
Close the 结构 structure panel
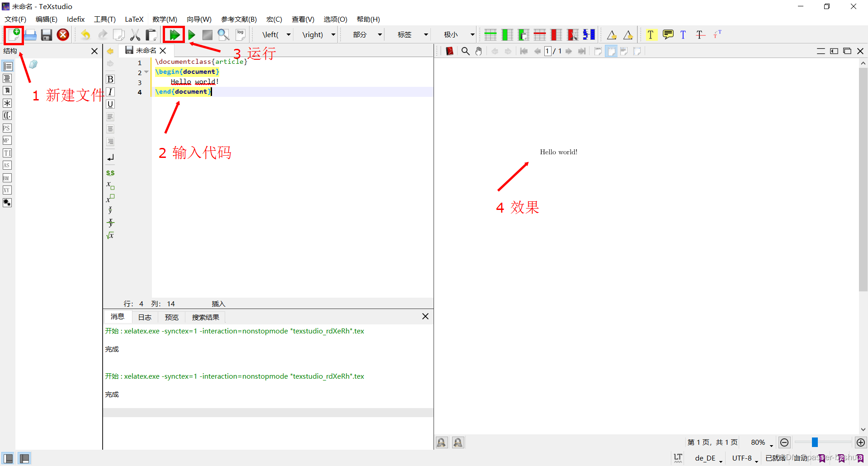94,51
